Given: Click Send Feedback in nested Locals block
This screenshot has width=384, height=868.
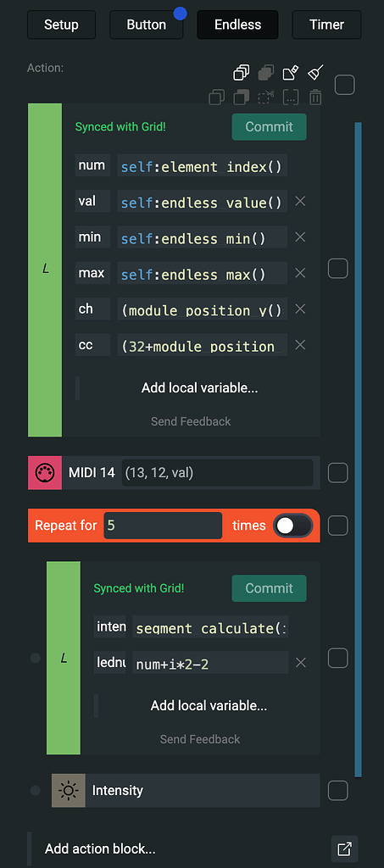Looking at the screenshot, I should click(x=200, y=739).
